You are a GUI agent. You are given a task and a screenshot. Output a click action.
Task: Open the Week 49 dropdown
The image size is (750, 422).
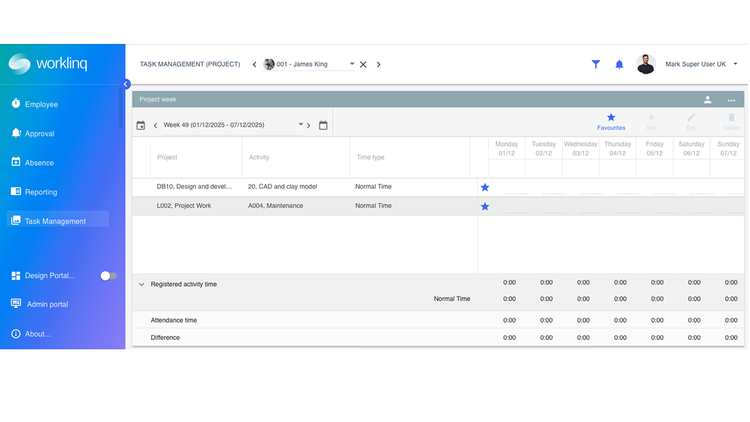pos(301,124)
